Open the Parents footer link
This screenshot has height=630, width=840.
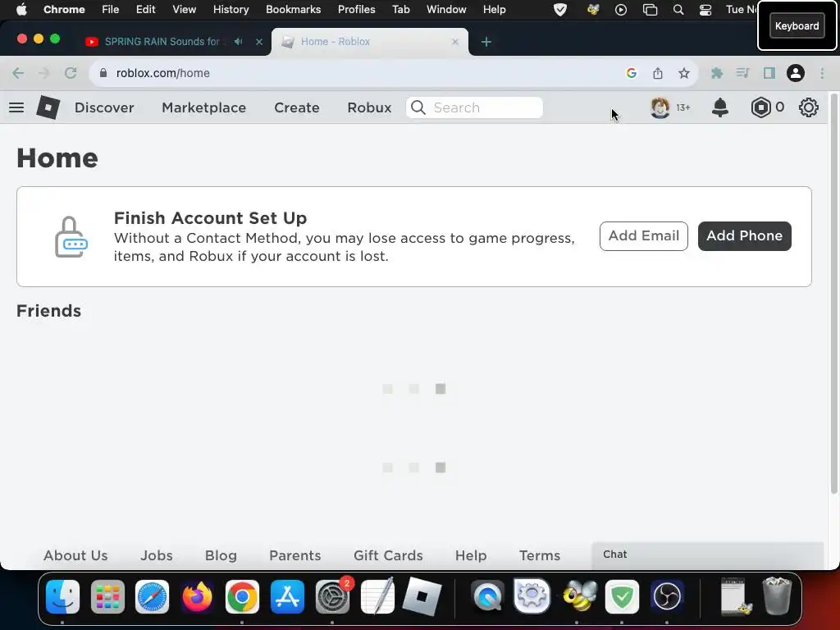[x=295, y=555]
